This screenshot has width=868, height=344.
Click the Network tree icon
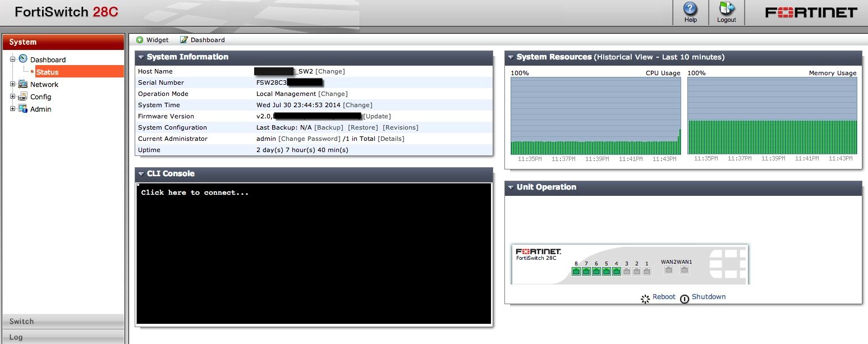click(x=23, y=84)
